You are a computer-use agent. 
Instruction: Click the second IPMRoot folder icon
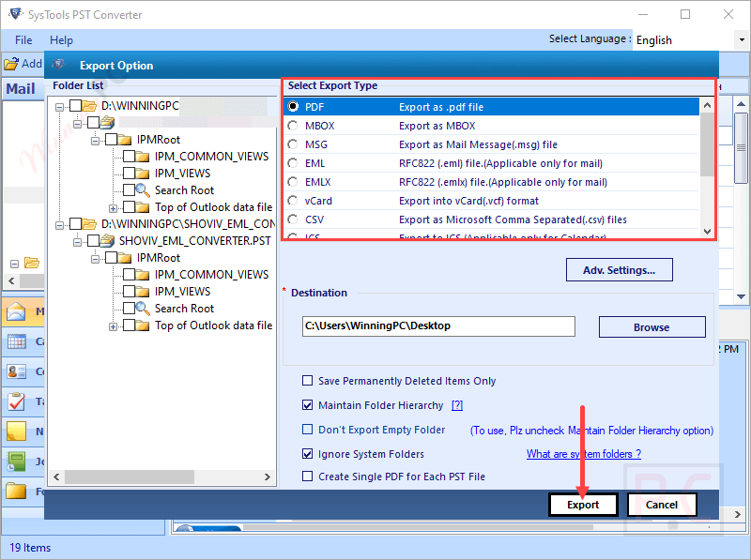coord(125,258)
